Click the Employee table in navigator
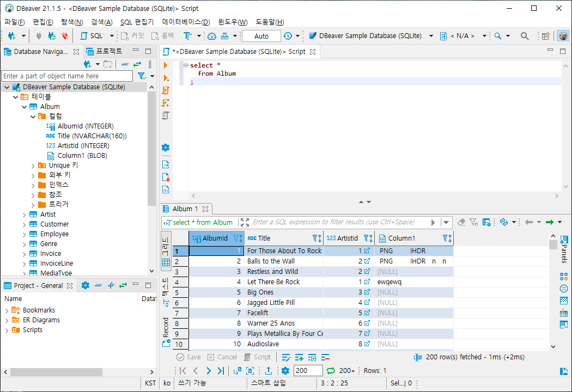This screenshot has height=392, width=572. click(54, 234)
